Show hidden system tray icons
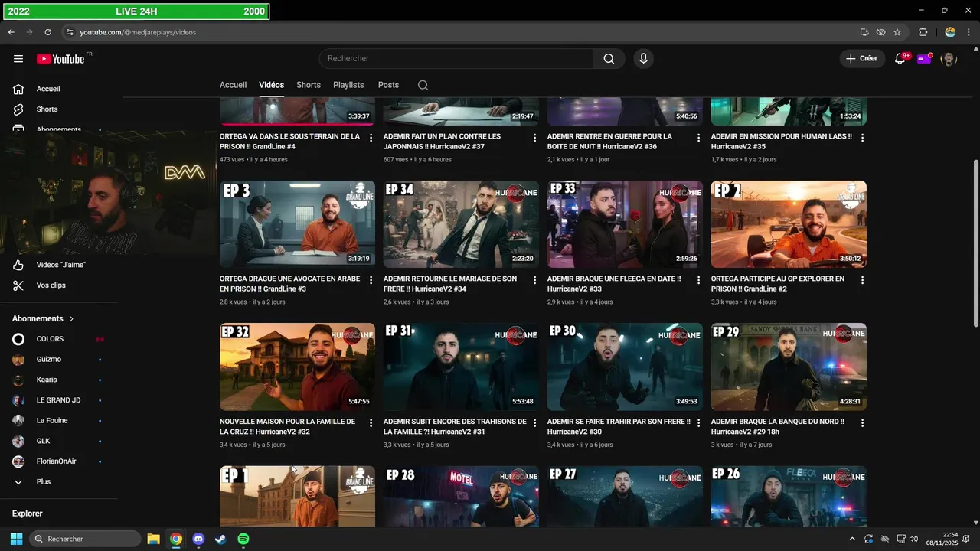980x551 pixels. coord(852,539)
